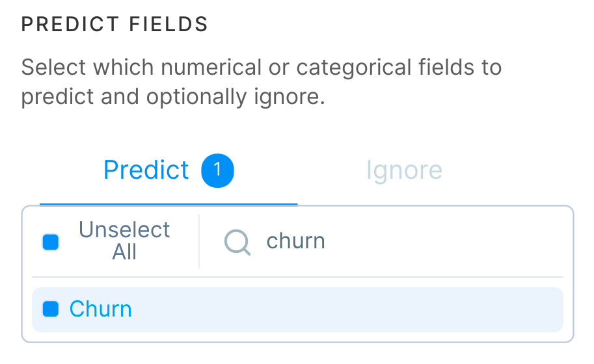The image size is (594, 364).
Task: Click the PREDICT FIELDS section heading
Action: [x=115, y=25]
